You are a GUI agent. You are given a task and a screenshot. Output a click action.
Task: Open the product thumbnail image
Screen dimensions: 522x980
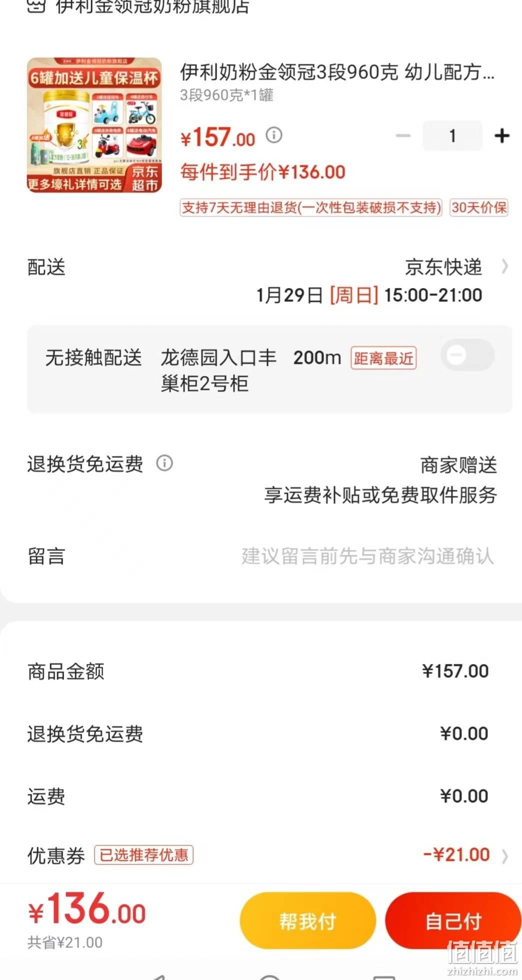(94, 125)
